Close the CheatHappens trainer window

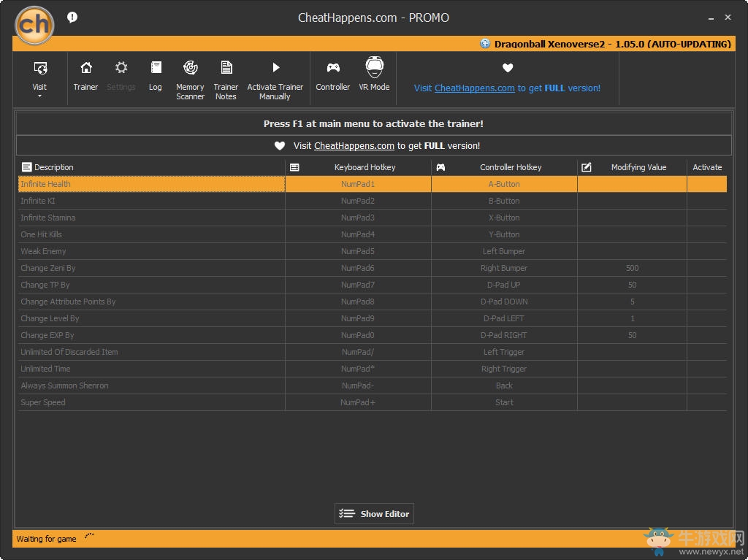point(728,18)
